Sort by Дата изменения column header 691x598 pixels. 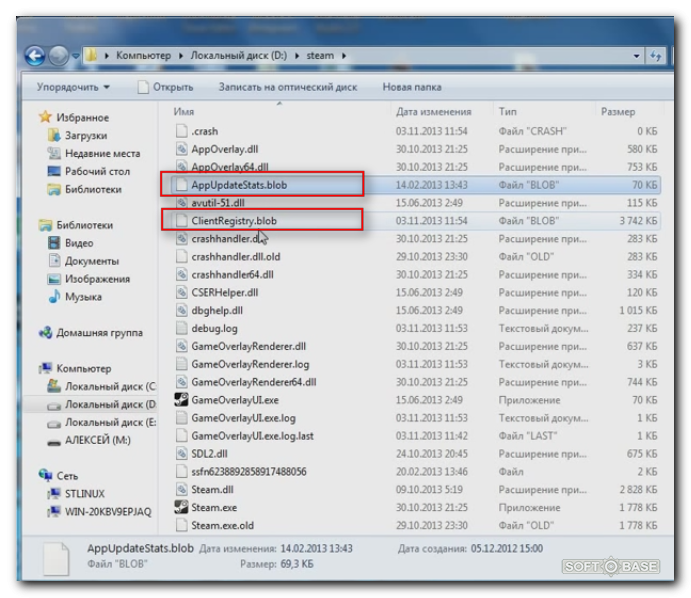click(433, 112)
